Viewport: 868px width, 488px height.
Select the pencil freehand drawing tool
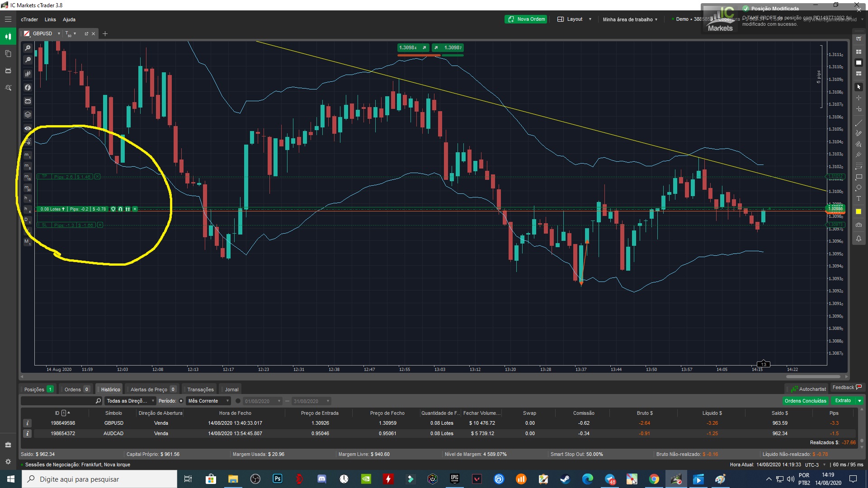coord(859,133)
